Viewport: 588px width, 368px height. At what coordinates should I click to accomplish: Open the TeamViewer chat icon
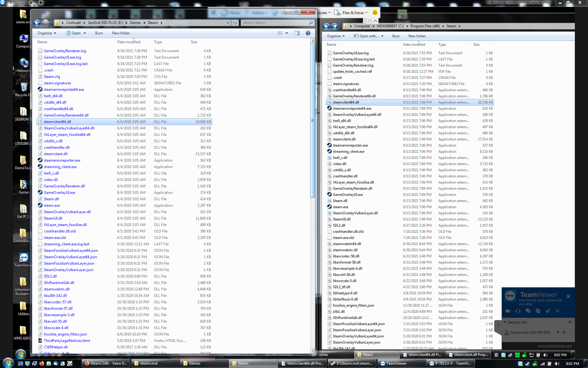(x=528, y=311)
